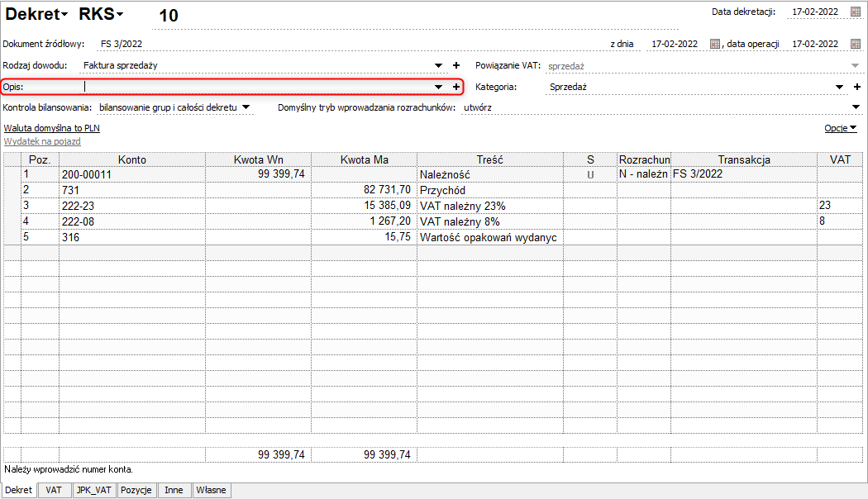Switch to the Własne tab
Image resolution: width=868 pixels, height=499 pixels.
point(211,490)
